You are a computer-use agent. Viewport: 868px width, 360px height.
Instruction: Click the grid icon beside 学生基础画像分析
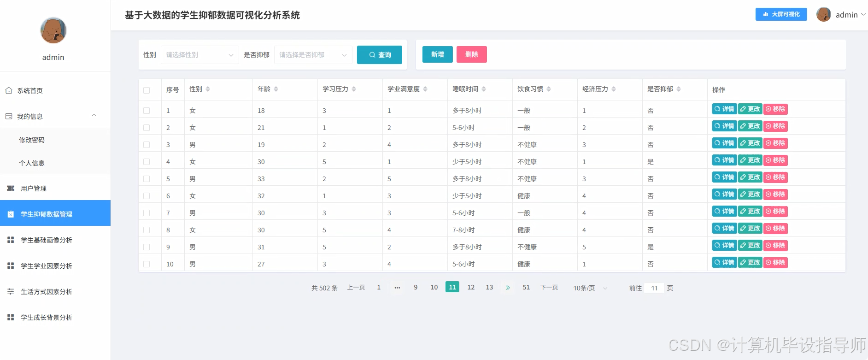click(x=11, y=240)
